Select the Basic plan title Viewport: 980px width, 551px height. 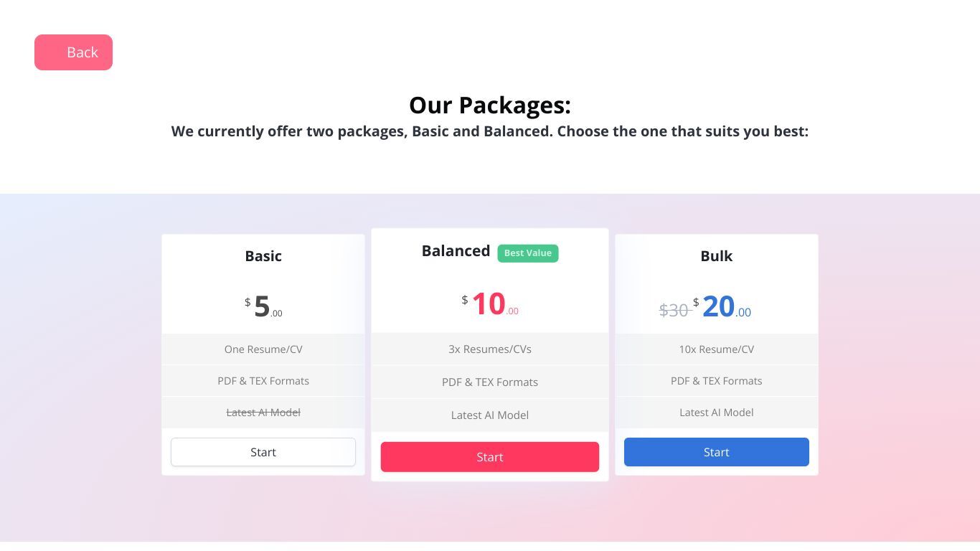click(263, 256)
